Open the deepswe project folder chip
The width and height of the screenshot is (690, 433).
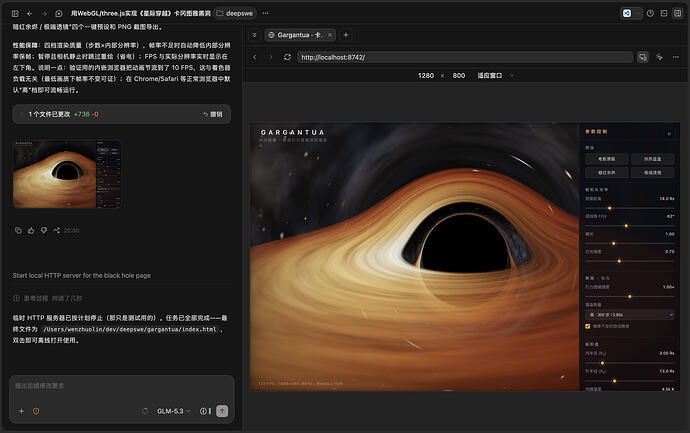[235, 14]
